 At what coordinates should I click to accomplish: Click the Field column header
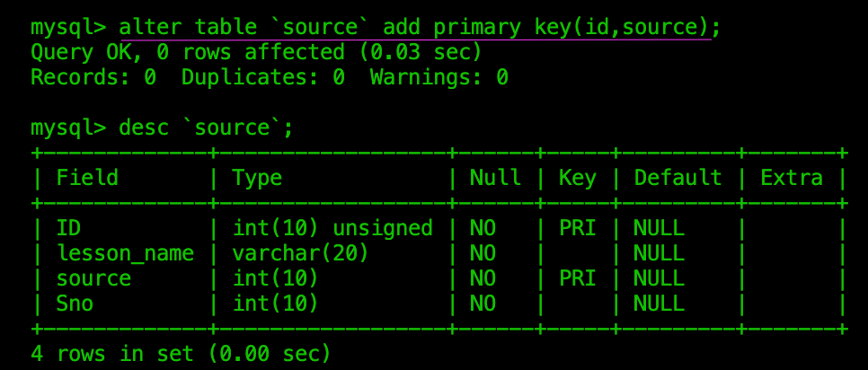pos(87,178)
